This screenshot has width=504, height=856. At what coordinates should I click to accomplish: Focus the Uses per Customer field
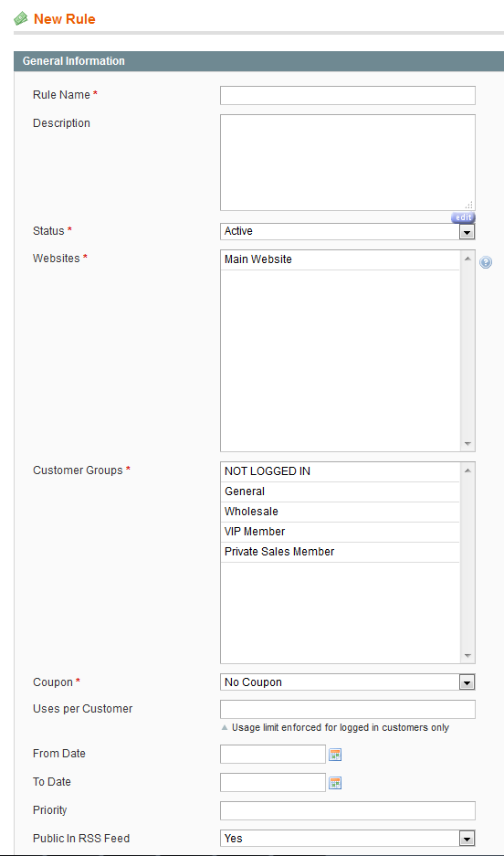(x=348, y=709)
